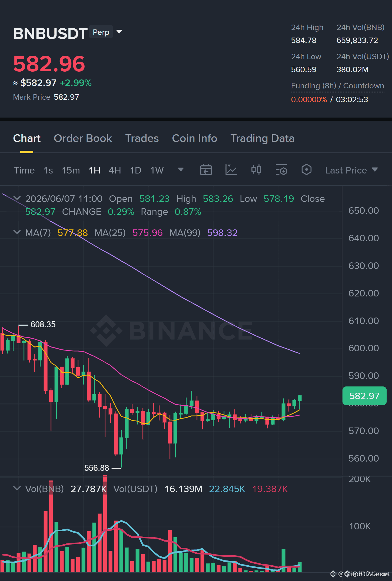Click the 608.35 high marker label

(43, 325)
